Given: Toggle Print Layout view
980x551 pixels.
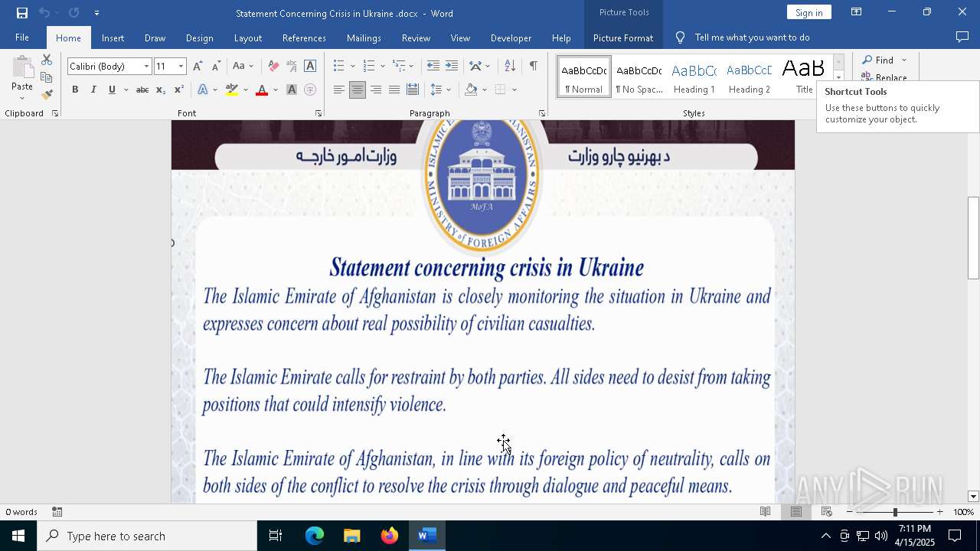Looking at the screenshot, I should pyautogui.click(x=796, y=512).
